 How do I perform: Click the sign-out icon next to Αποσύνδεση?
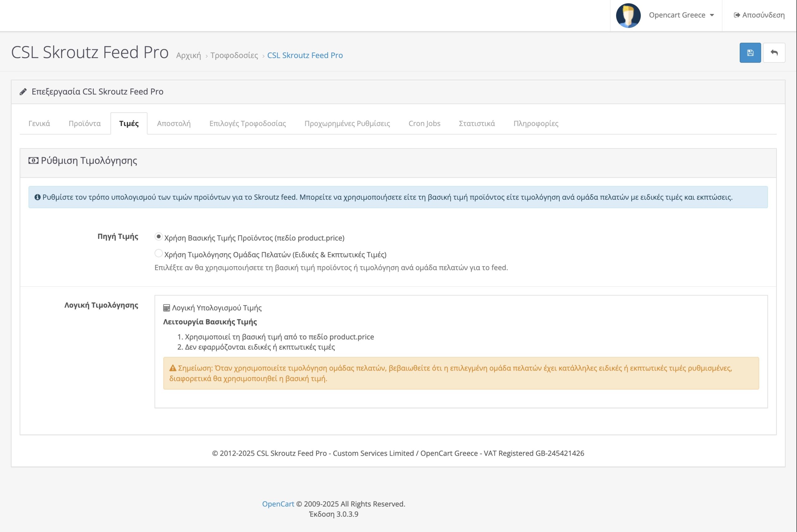737,15
